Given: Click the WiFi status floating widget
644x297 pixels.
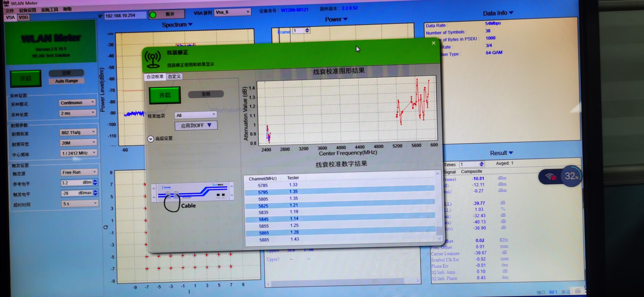Looking at the screenshot, I should tap(560, 176).
